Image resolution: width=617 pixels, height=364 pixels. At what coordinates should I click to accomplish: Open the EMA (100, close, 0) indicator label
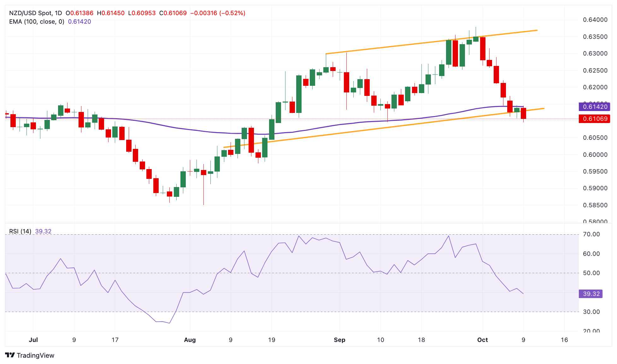tap(37, 21)
